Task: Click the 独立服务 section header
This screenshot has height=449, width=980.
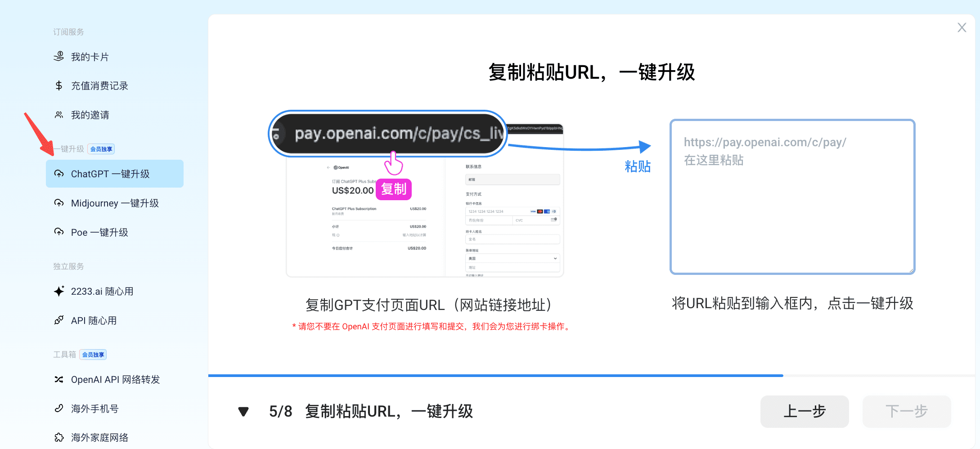Action: (x=68, y=266)
